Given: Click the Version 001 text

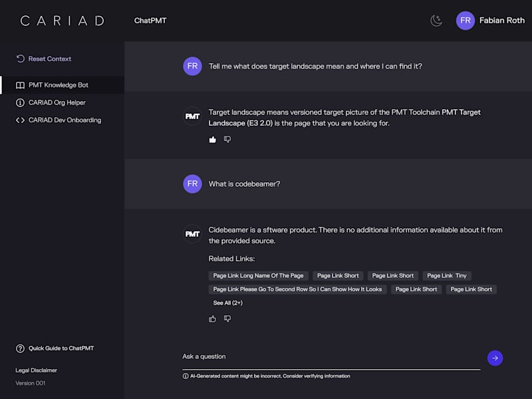Looking at the screenshot, I should pos(30,383).
